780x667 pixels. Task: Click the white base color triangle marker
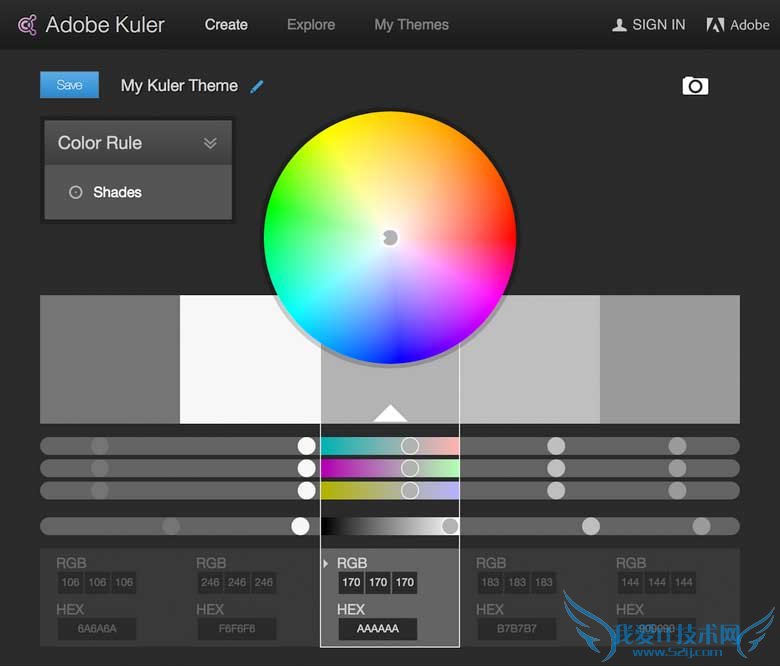pos(390,413)
